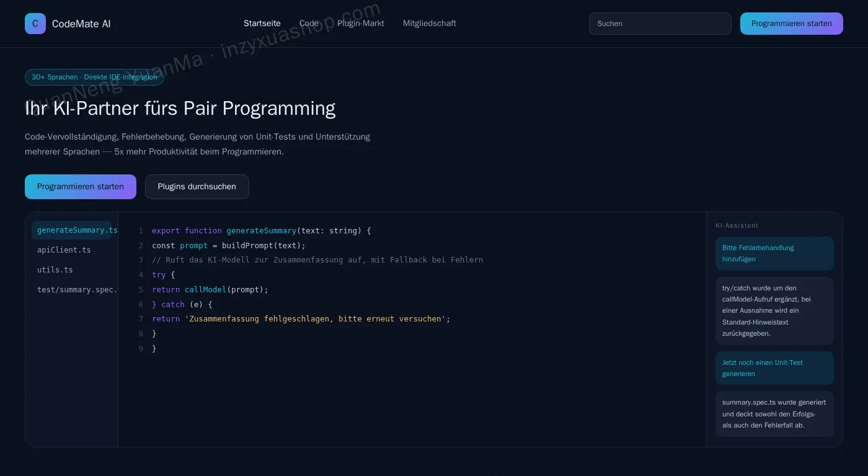868x476 pixels.
Task: Click 'summary.spec.ts wurde generiert' reply
Action: click(x=774, y=414)
